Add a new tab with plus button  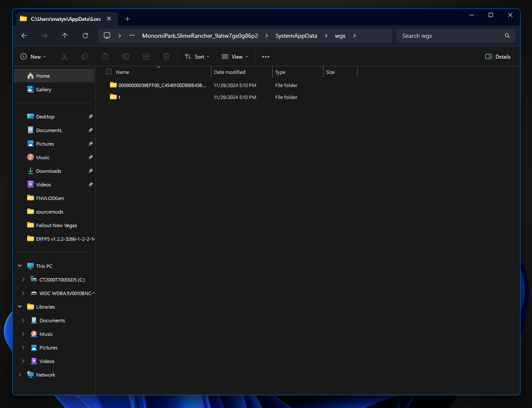pos(127,19)
